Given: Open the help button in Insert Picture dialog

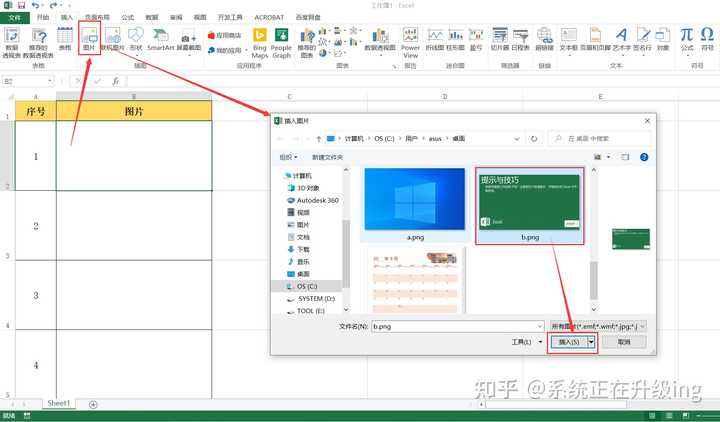Looking at the screenshot, I should coord(644,157).
